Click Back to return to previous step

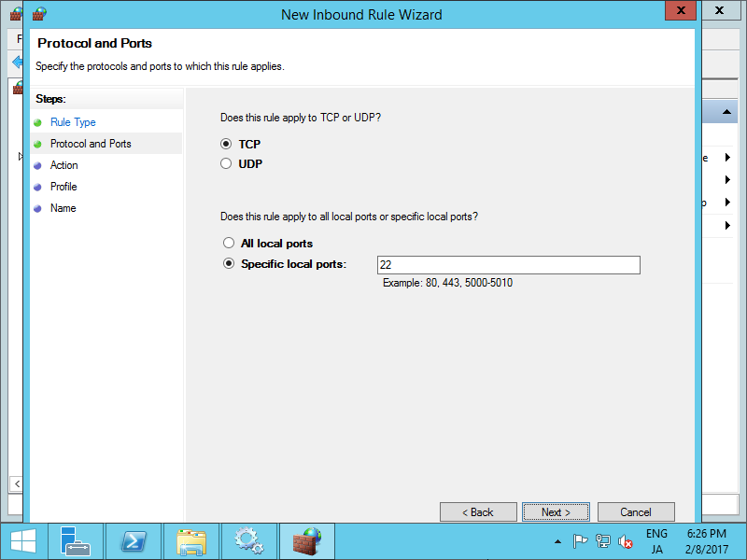click(478, 511)
